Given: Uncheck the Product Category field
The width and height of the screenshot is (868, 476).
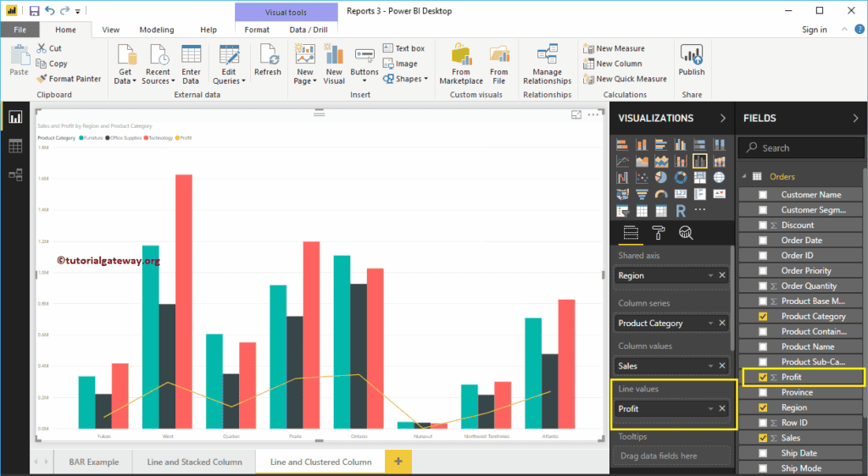Looking at the screenshot, I should 763,316.
